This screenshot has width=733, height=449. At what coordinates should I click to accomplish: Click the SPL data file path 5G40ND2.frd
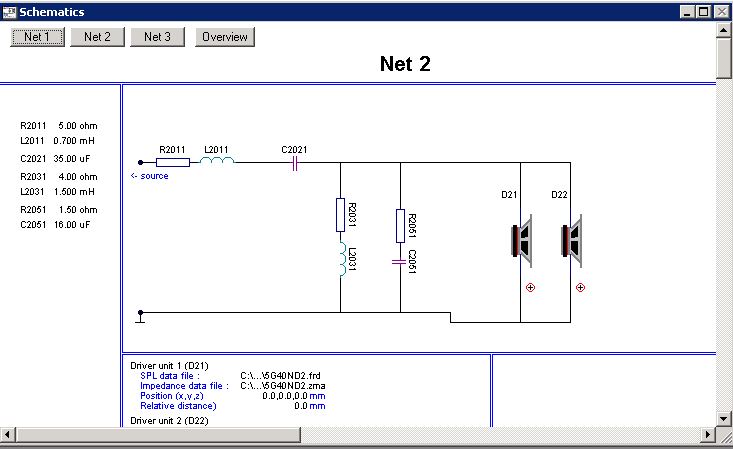click(280, 376)
